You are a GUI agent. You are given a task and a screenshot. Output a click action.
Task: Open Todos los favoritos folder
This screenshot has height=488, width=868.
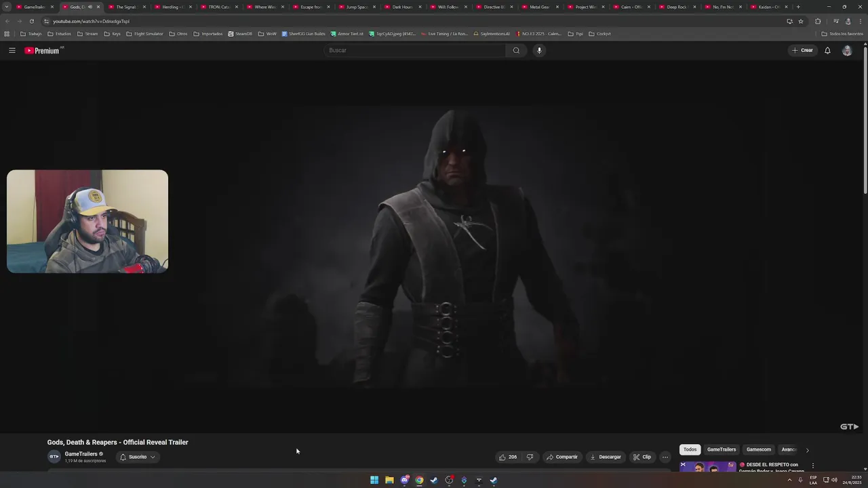coord(842,33)
